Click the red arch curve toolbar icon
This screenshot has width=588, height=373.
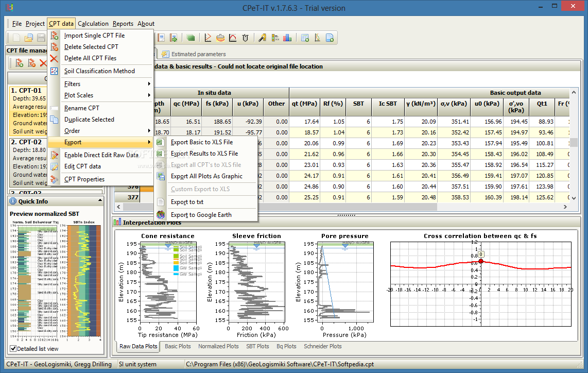[x=233, y=38]
